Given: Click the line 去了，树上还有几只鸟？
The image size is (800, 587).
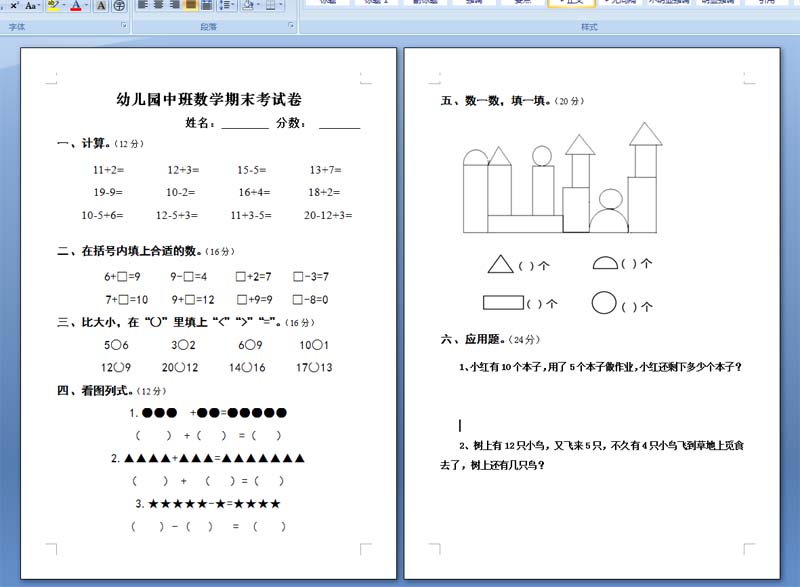Looking at the screenshot, I should [x=492, y=465].
